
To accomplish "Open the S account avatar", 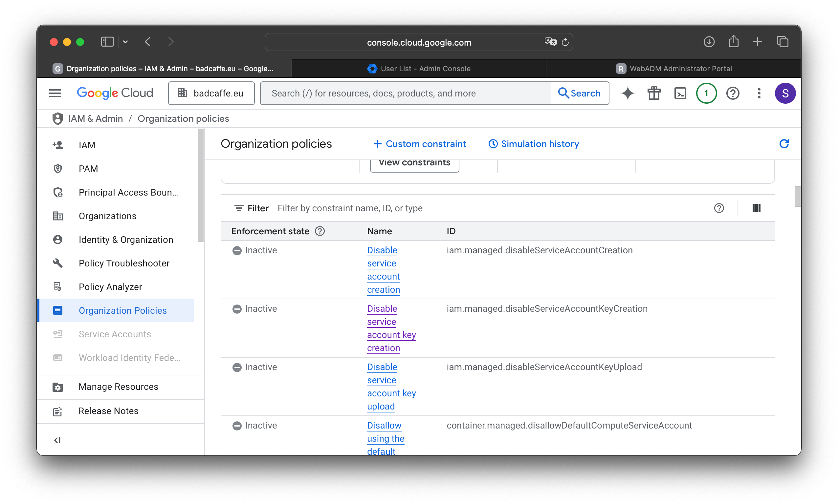I will 785,93.
